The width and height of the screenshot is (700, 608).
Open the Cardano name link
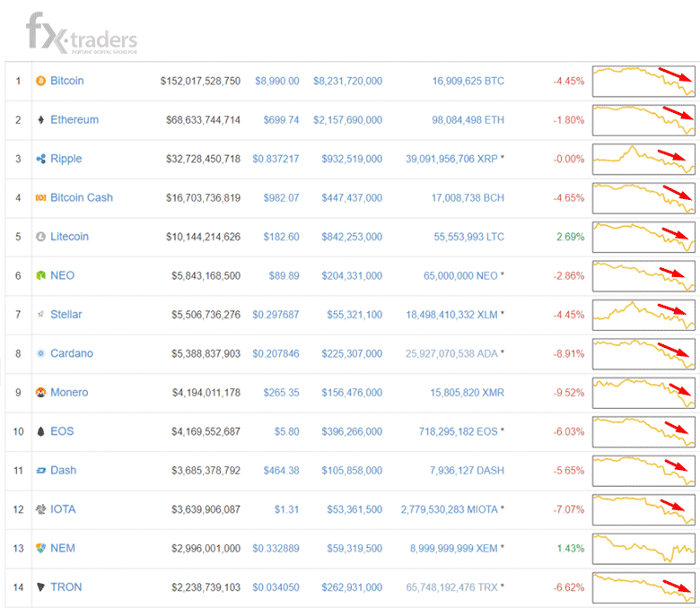tap(72, 353)
